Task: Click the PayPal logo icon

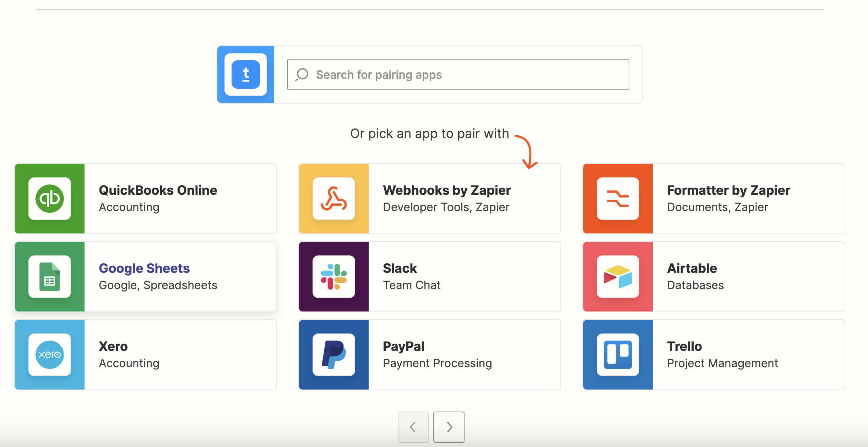Action: [334, 355]
